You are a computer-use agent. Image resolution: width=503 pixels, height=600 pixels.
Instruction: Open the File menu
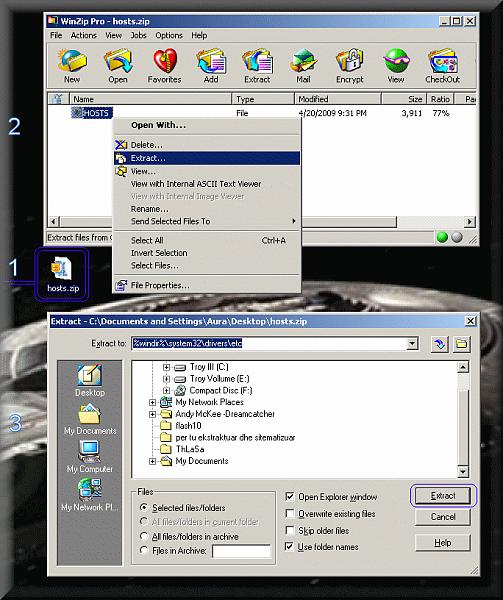(56, 35)
